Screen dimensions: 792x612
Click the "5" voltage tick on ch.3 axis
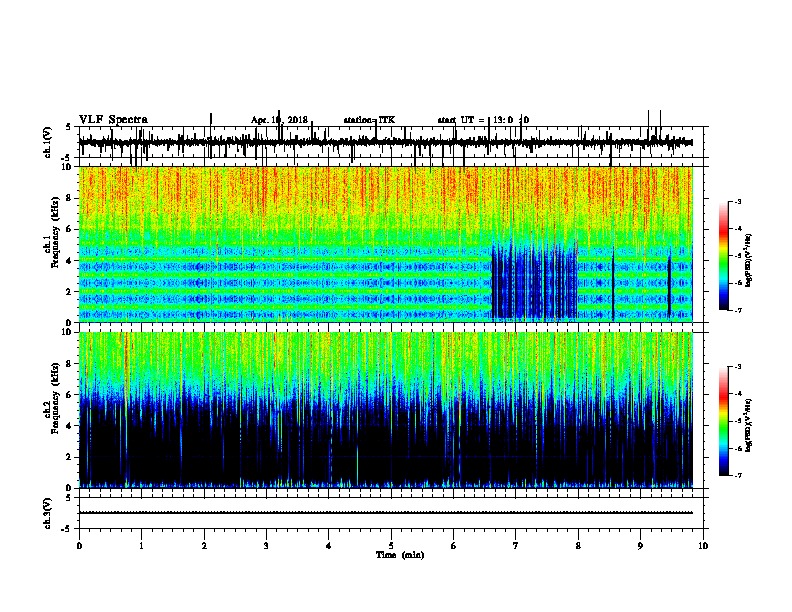coord(70,498)
